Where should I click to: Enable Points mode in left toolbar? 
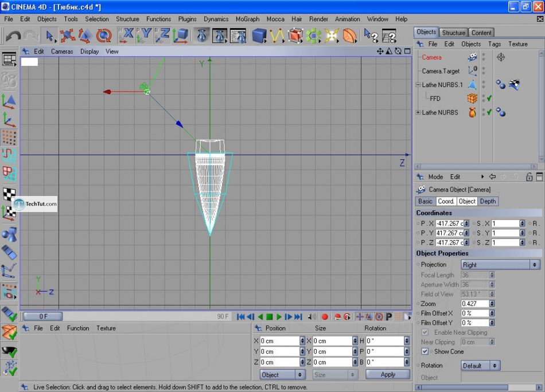[x=9, y=138]
